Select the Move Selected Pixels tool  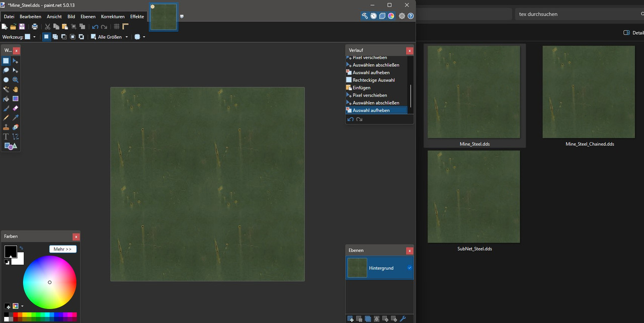click(16, 61)
